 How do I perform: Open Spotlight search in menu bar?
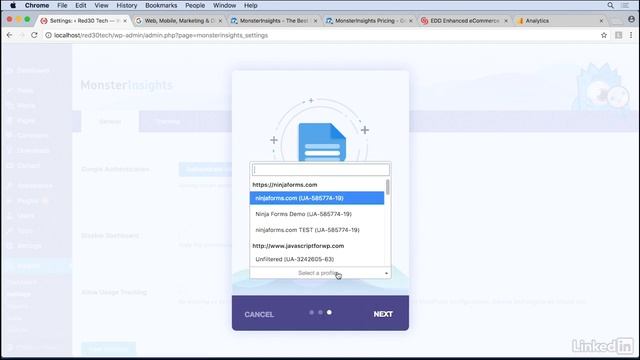click(x=610, y=5)
